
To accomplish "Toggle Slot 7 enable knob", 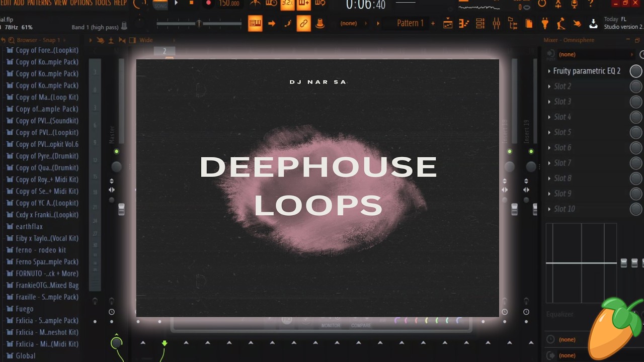I will coord(636,163).
